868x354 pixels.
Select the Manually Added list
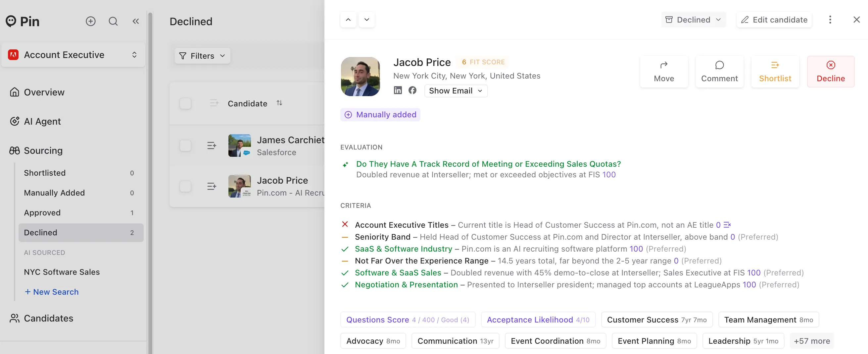point(81,193)
